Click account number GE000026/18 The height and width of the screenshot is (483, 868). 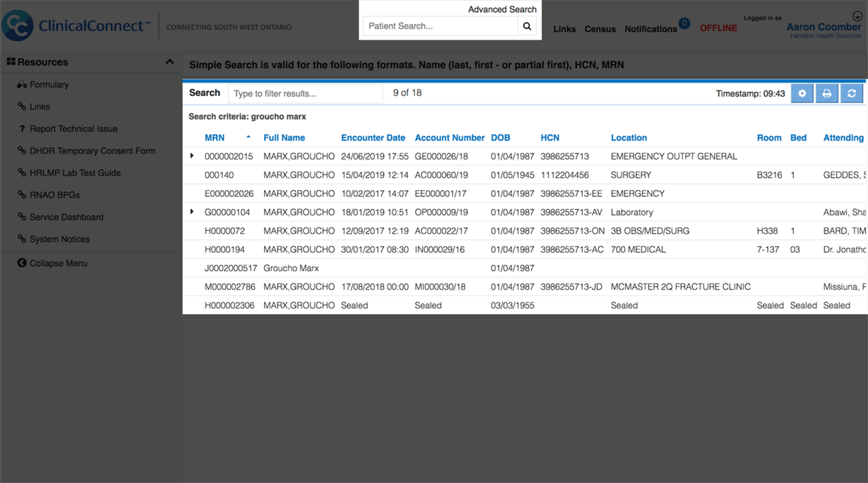[x=441, y=156]
